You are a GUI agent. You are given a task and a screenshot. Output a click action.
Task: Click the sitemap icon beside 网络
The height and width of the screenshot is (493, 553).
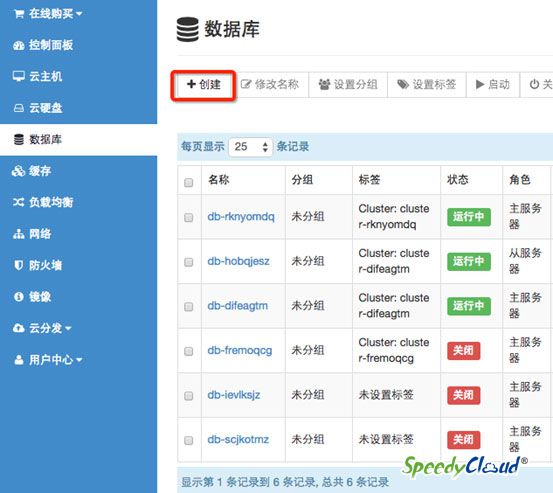pos(19,234)
